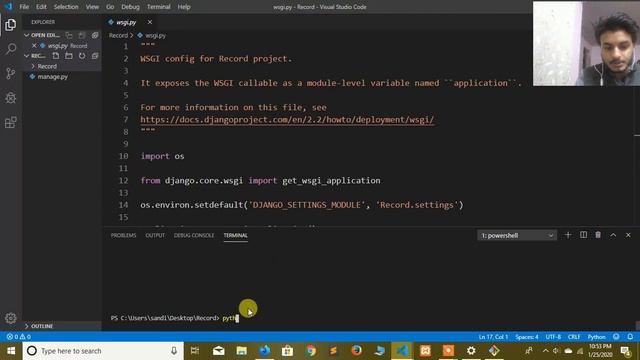Open the Terminal menu
The height and width of the screenshot is (360, 640).
point(158,7)
